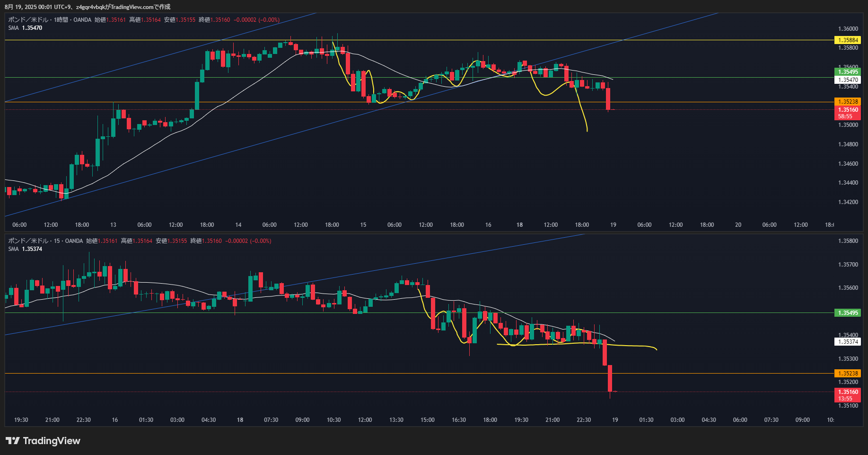Click the 1.35100 price axis value
Screen dimensions: 868x455
point(848,406)
